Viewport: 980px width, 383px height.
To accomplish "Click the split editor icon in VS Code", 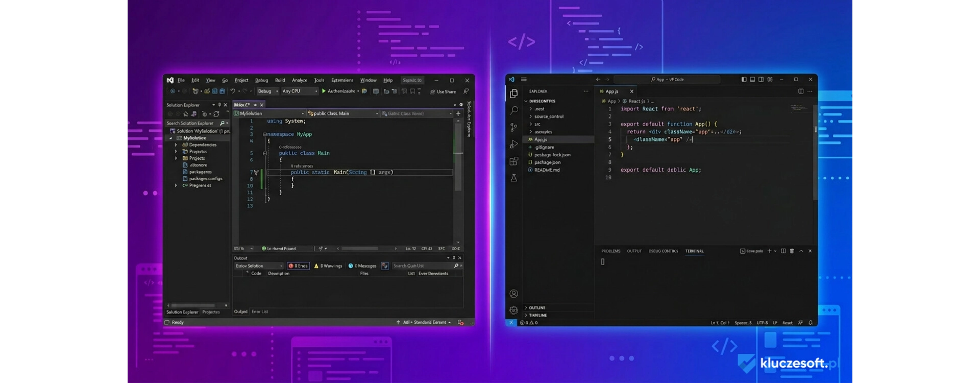I will (800, 91).
